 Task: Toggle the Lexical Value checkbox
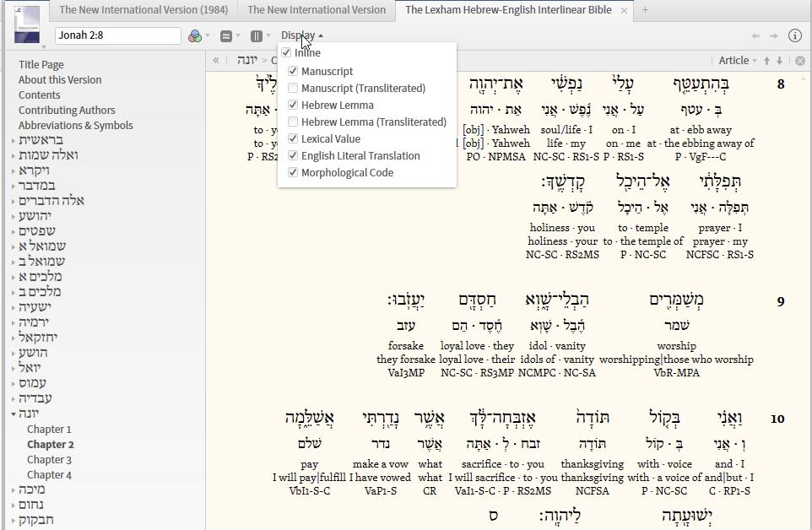293,138
